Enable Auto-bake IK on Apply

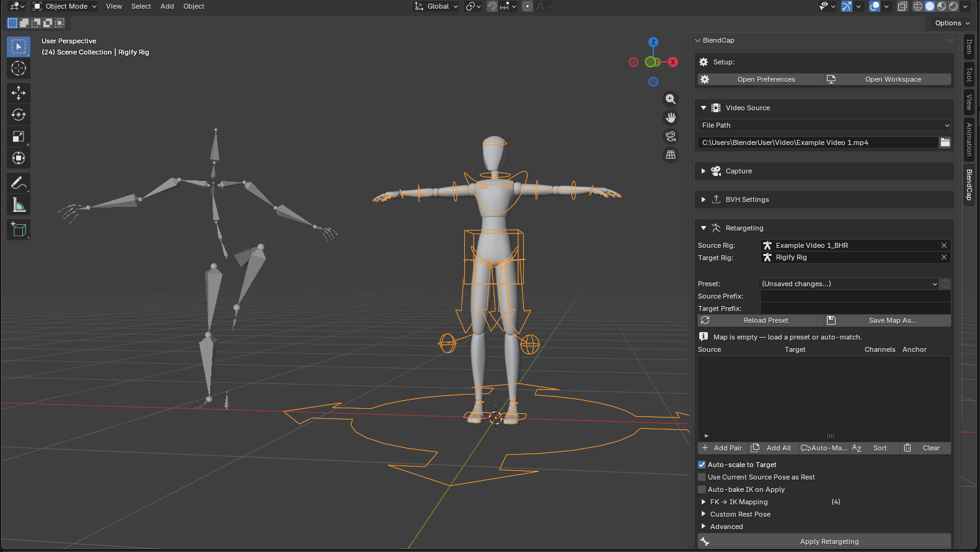(x=702, y=489)
